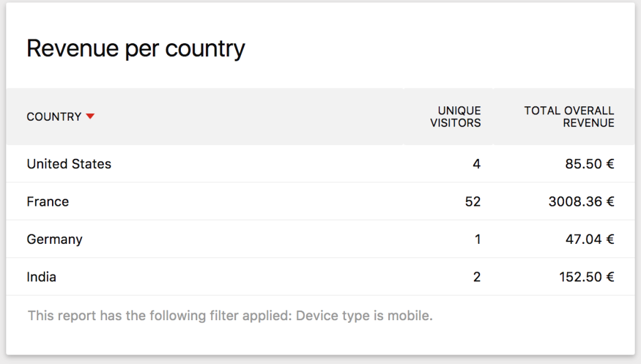The width and height of the screenshot is (641, 364).
Task: Click the word mobile in the filter text
Action: 411,316
